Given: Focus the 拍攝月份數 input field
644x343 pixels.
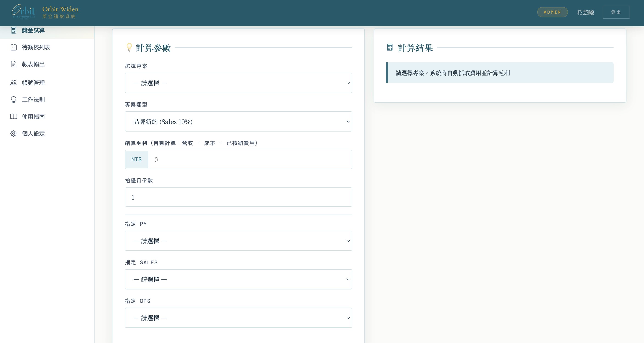Looking at the screenshot, I should pyautogui.click(x=238, y=197).
